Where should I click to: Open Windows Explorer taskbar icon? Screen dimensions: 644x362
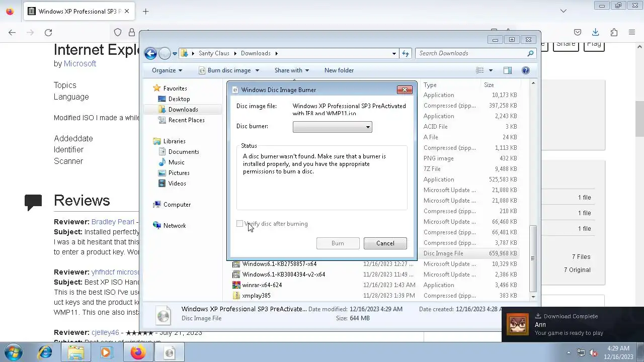coord(76,352)
